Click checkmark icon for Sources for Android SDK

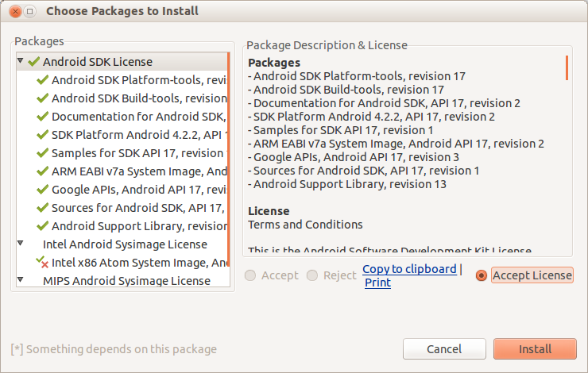[x=42, y=207]
